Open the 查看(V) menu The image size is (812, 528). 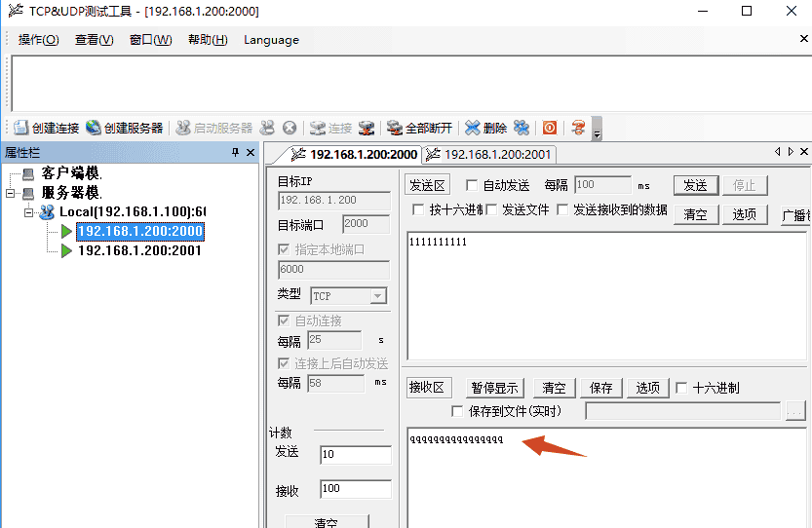click(x=95, y=40)
